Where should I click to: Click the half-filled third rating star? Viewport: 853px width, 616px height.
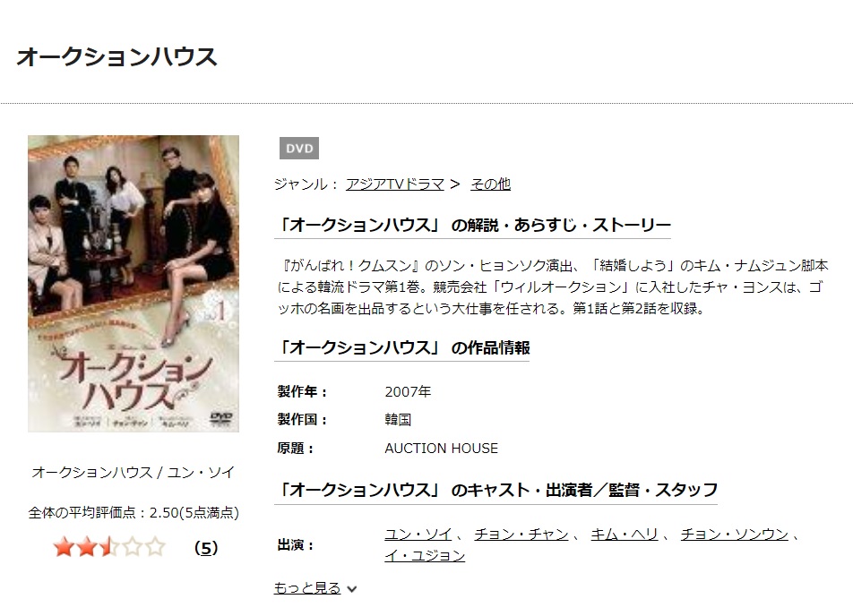110,547
